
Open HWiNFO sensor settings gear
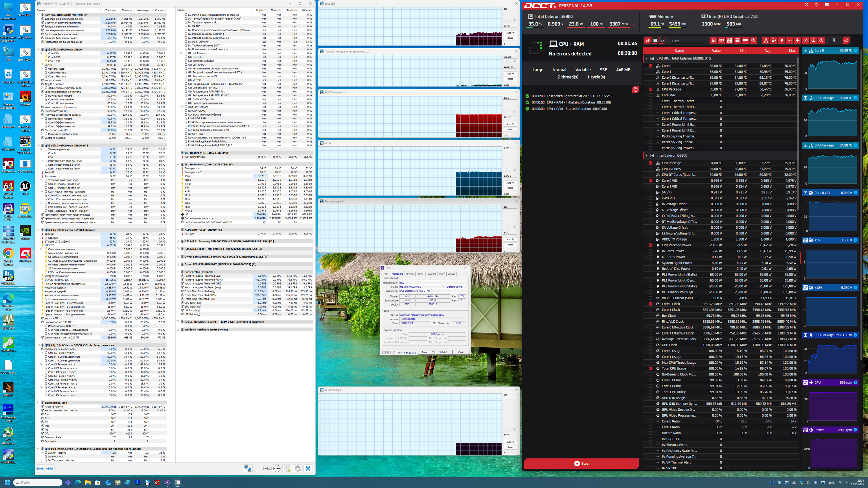297,468
